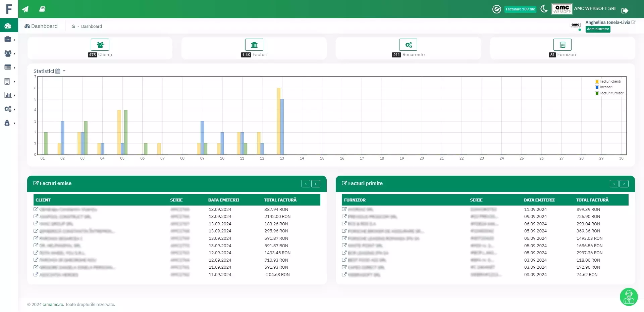Go to next page of Facturi emise
This screenshot has height=312, width=644.
(316, 184)
